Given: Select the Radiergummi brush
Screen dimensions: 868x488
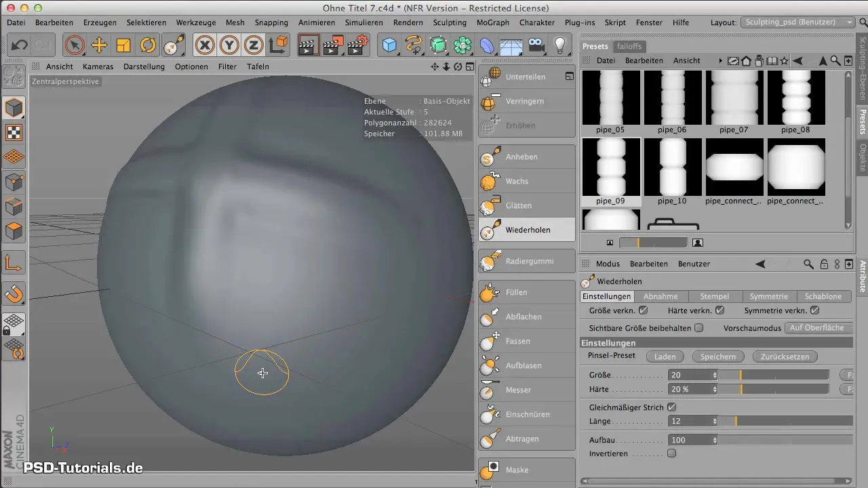Looking at the screenshot, I should 527,261.
